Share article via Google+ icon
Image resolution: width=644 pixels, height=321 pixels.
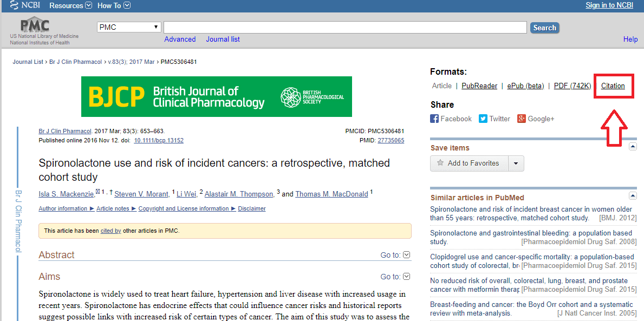522,119
